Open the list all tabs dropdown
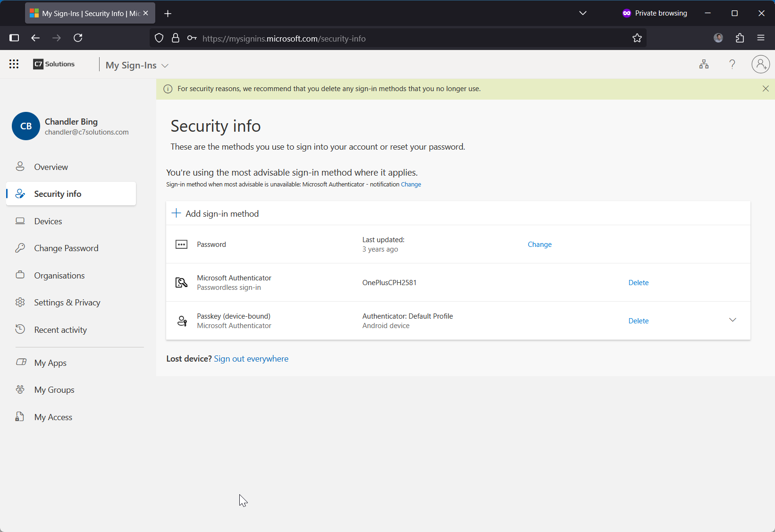775x532 pixels. pos(583,13)
